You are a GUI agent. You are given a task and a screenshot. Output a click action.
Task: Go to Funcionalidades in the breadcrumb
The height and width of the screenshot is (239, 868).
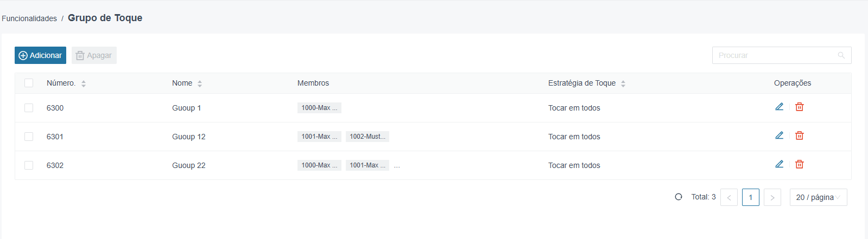coord(29,18)
